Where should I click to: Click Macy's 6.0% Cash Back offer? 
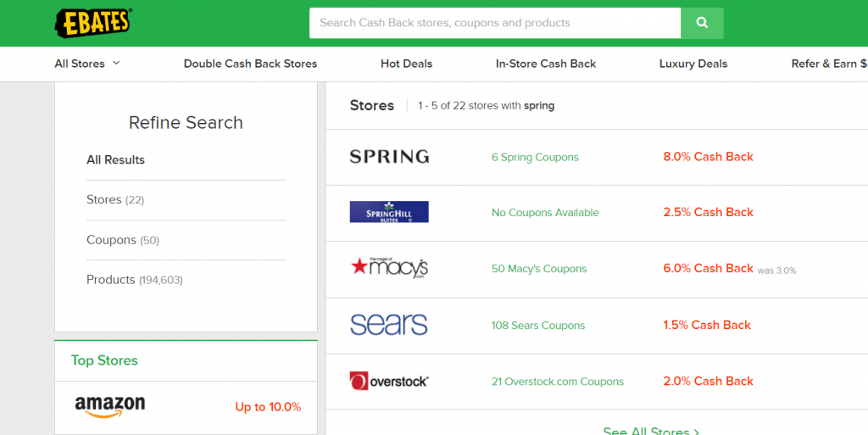708,269
